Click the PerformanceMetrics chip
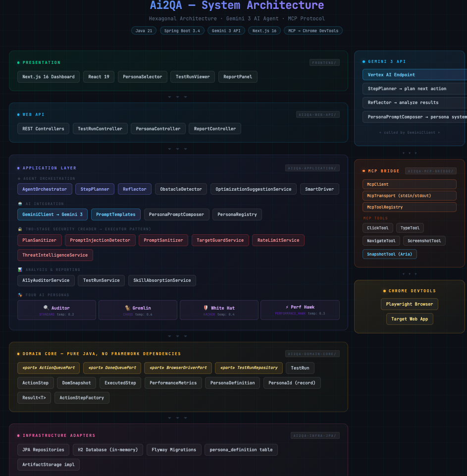 point(173,383)
